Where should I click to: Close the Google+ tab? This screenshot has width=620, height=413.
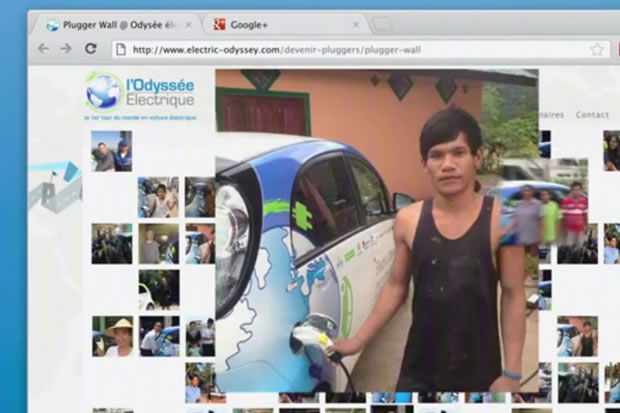coord(355,24)
